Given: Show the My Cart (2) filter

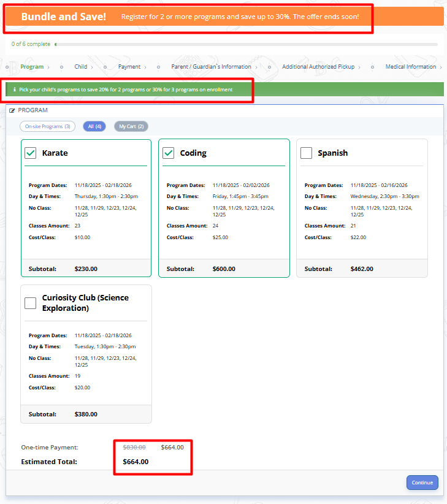Looking at the screenshot, I should pyautogui.click(x=131, y=126).
